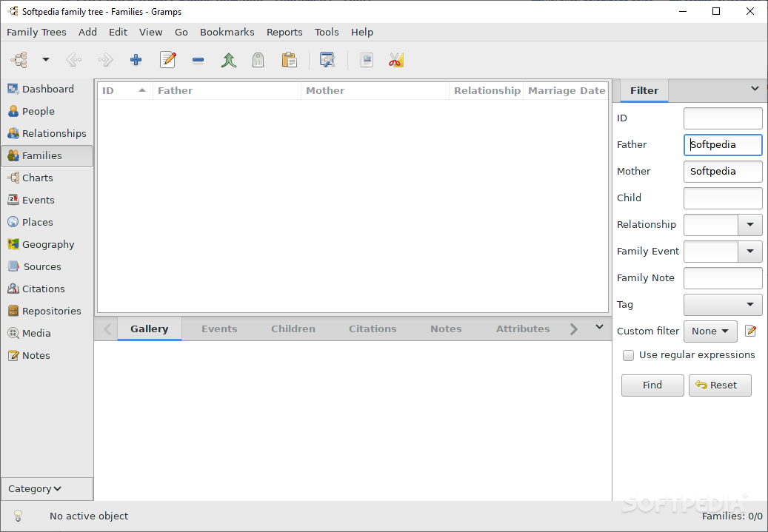The height and width of the screenshot is (532, 768).
Task: Switch to the Gallery tab
Action: point(150,329)
